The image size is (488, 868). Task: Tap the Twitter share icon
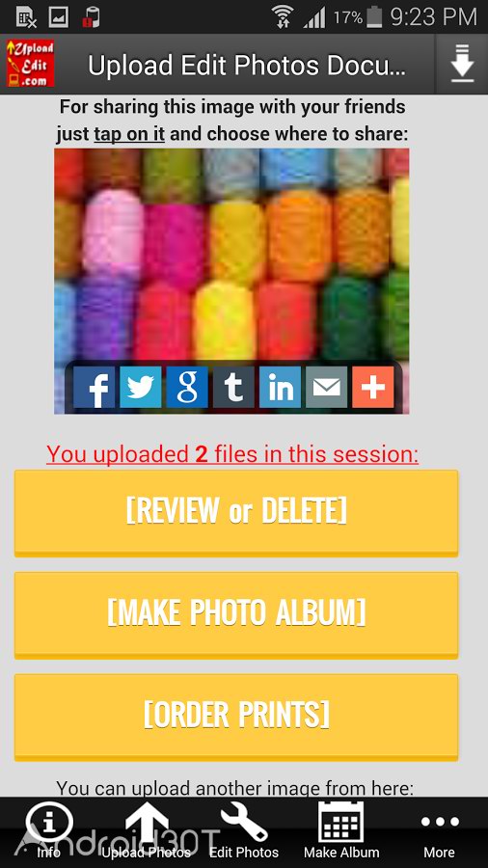pyautogui.click(x=141, y=387)
